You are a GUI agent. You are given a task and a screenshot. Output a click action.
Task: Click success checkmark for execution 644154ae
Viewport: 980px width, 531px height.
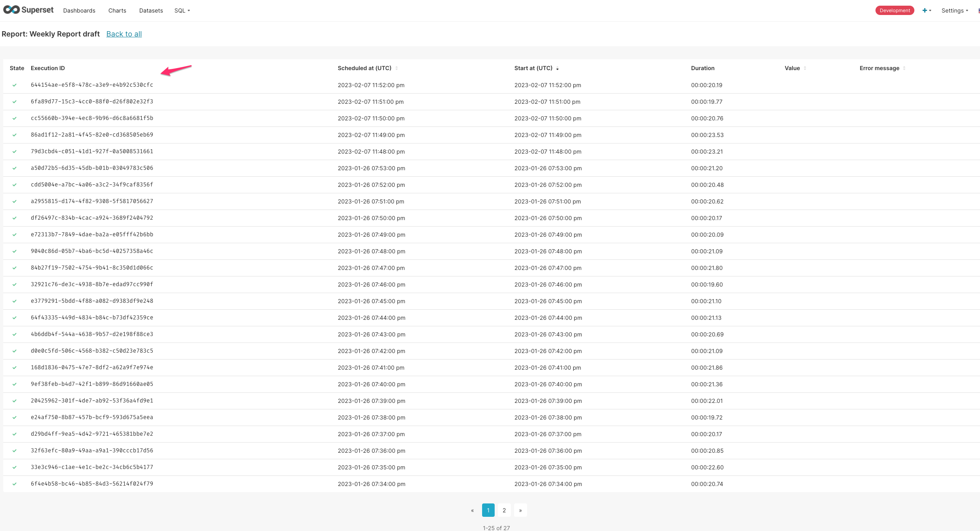click(x=15, y=85)
